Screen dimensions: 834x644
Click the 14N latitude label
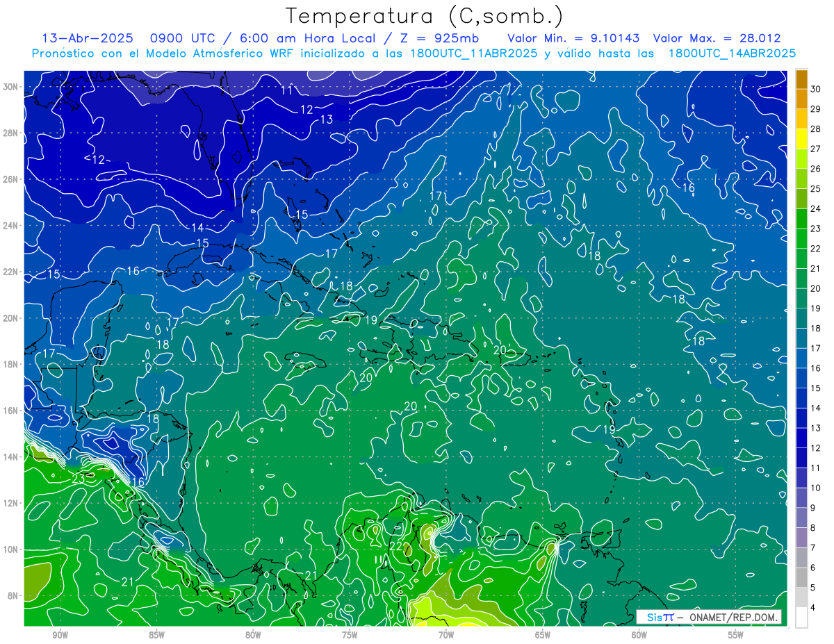point(11,457)
